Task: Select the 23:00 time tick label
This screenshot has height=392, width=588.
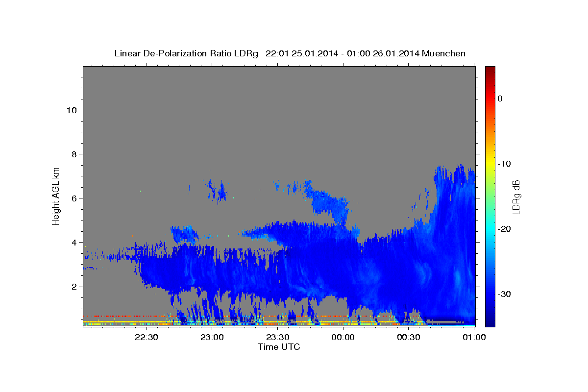Action: click(212, 337)
